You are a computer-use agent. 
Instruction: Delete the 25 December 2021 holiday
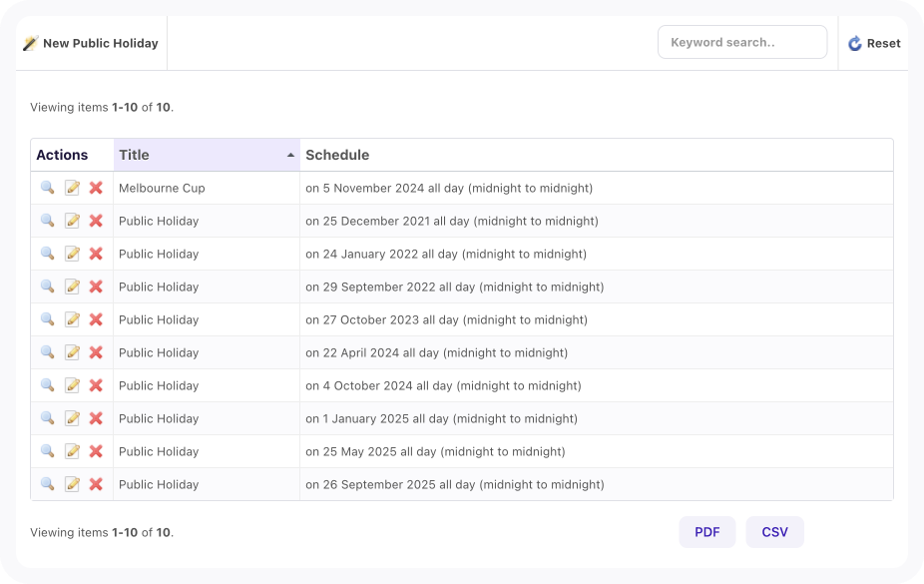pyautogui.click(x=96, y=221)
